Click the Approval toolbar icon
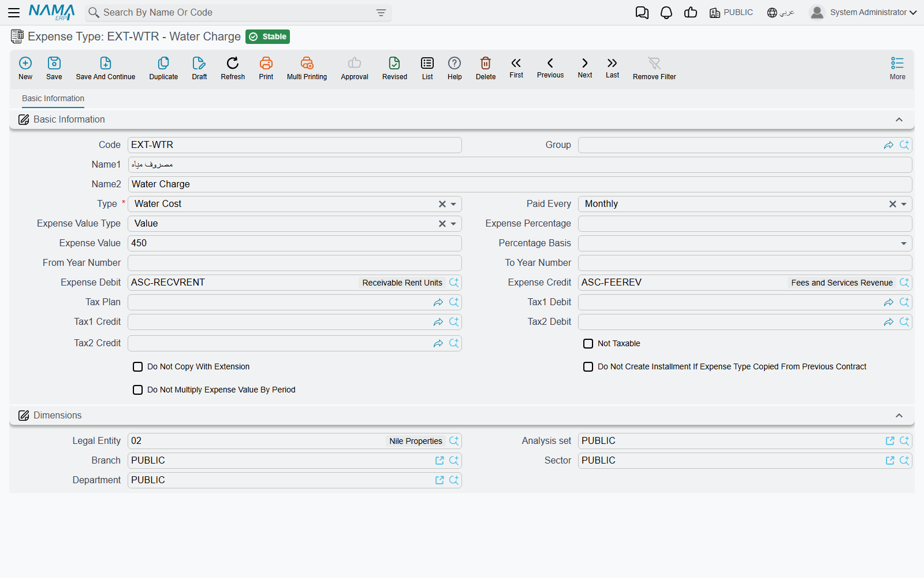Image resolution: width=924 pixels, height=578 pixels. click(355, 68)
